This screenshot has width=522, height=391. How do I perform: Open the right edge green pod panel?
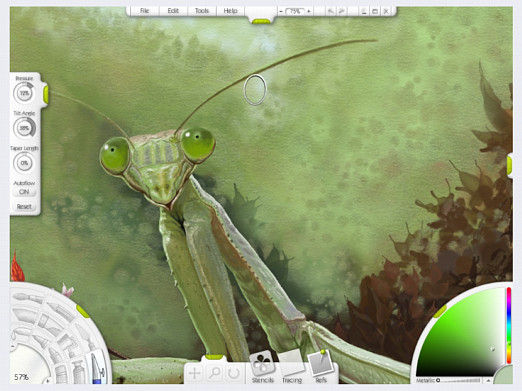point(510,166)
